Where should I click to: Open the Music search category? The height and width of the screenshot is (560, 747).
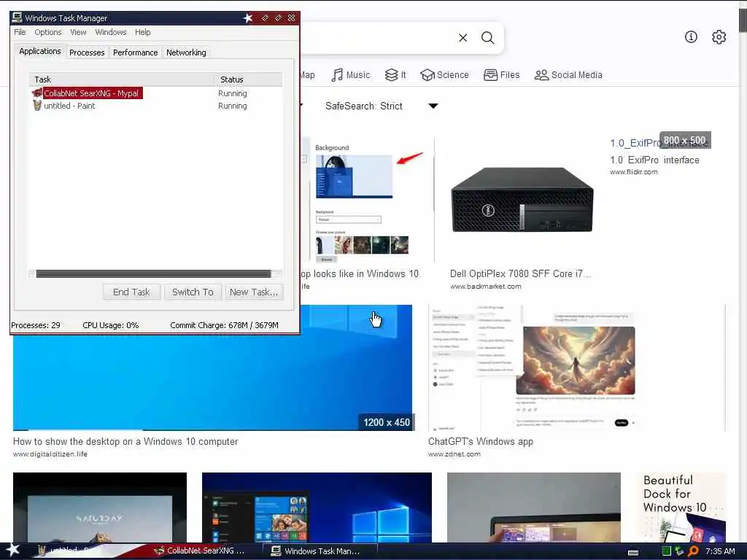pyautogui.click(x=351, y=75)
